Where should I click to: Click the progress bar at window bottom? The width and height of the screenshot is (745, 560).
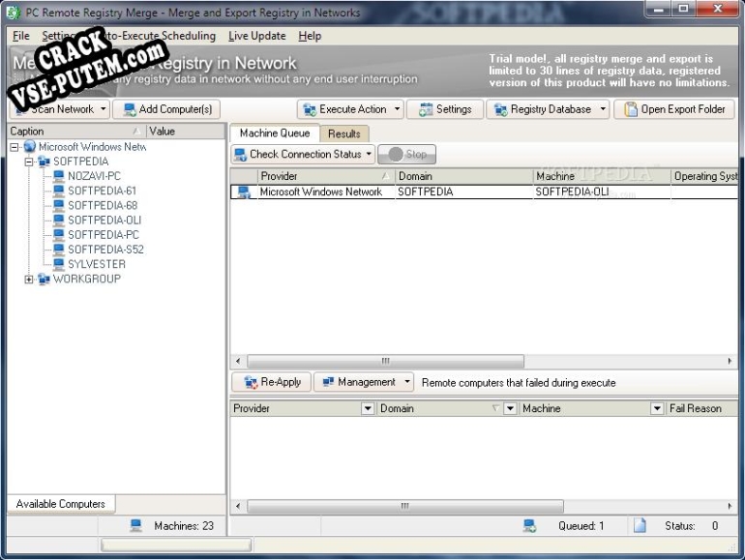click(176, 545)
